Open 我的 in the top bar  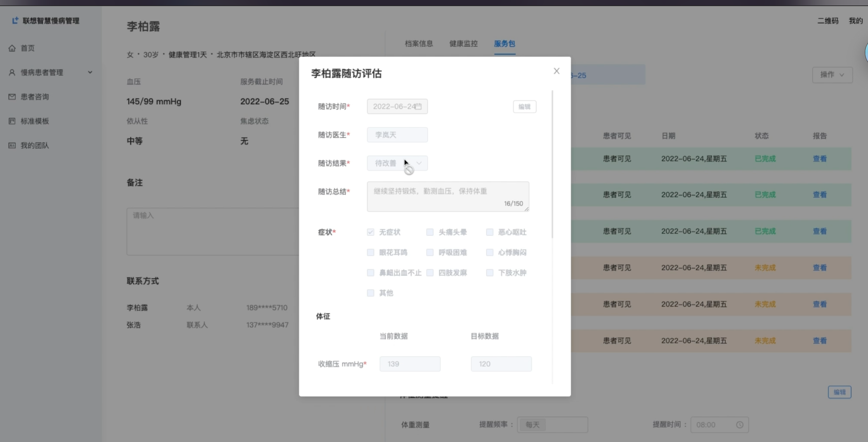pos(856,21)
